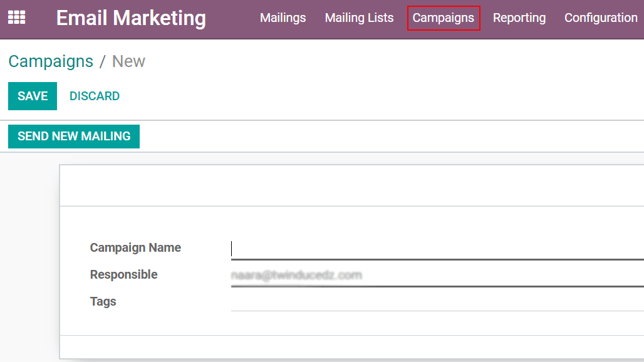The width and height of the screenshot is (644, 362).
Task: Click the New breadcrumb text
Action: pyautogui.click(x=128, y=61)
